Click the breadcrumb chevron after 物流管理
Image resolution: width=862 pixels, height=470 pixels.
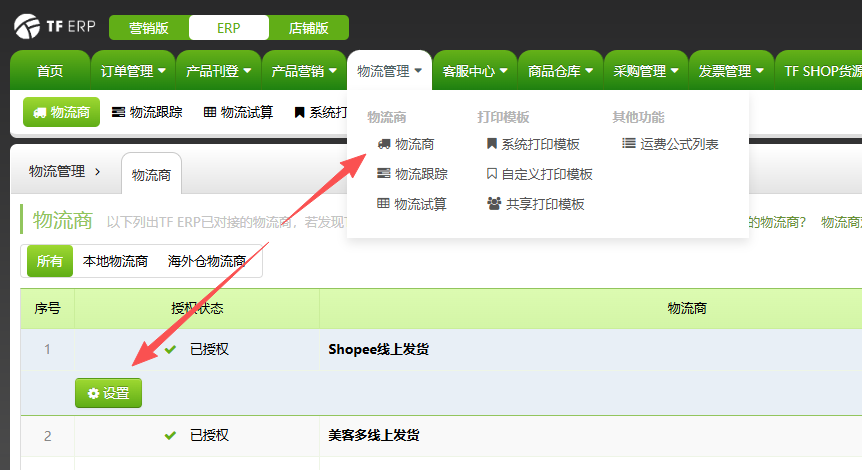click(x=97, y=172)
